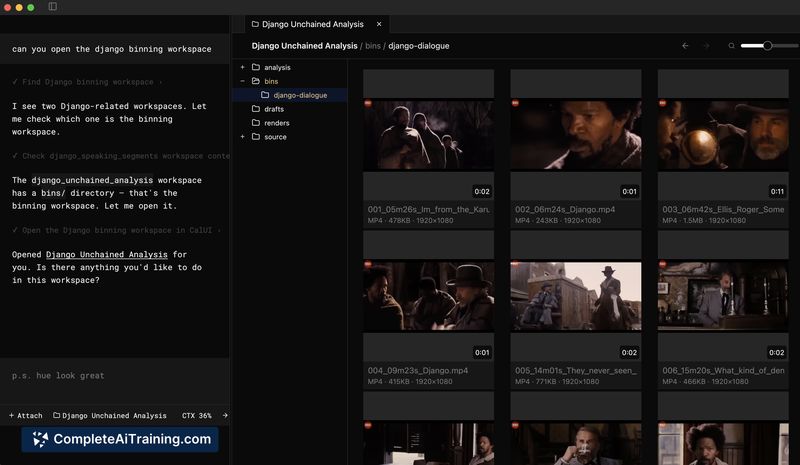Screen dimensions: 800x465
Task: Select the 005_14m01s clip thumbnail
Action: 576,296
